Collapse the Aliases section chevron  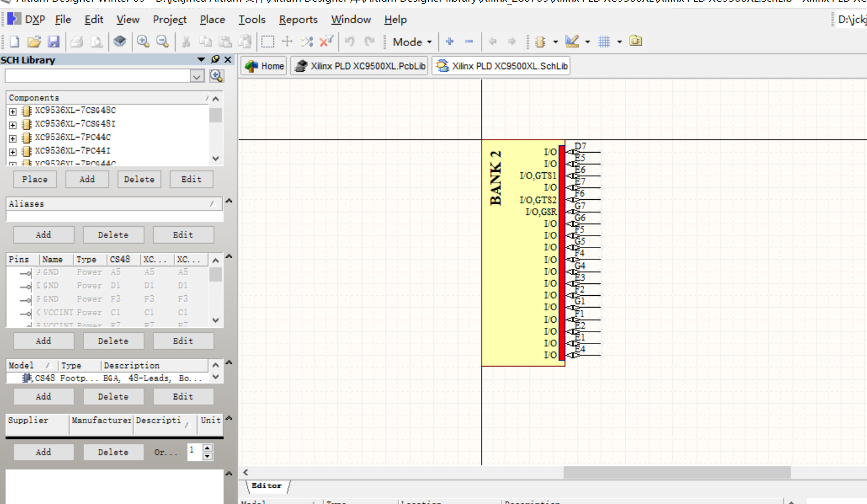(229, 200)
